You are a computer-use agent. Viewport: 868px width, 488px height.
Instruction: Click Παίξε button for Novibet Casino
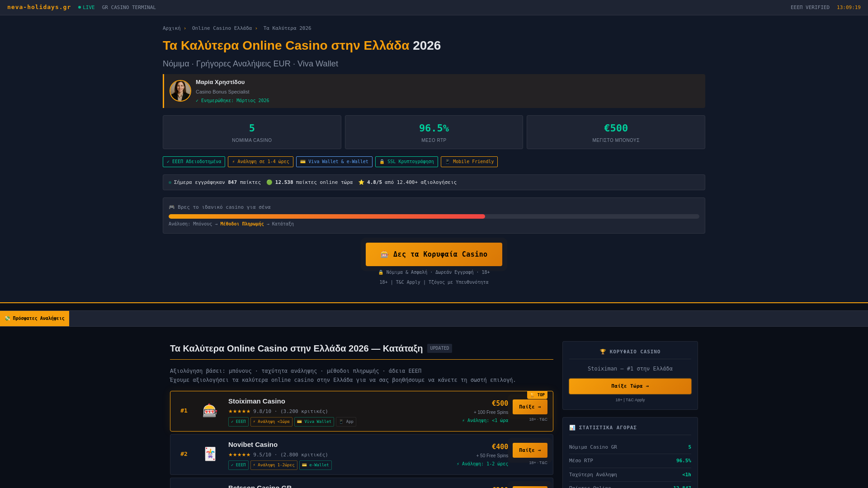pos(530,450)
